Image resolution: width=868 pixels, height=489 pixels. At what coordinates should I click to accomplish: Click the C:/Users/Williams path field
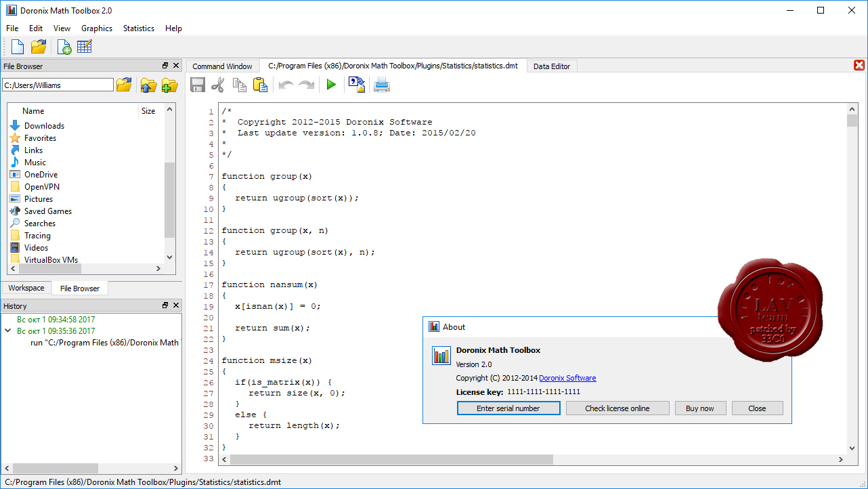(x=58, y=85)
